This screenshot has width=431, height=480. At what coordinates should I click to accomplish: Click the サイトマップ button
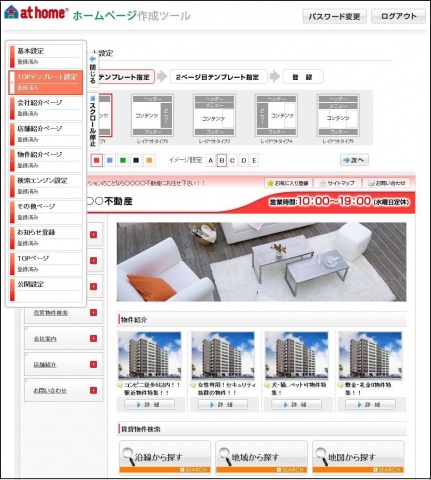[337, 183]
